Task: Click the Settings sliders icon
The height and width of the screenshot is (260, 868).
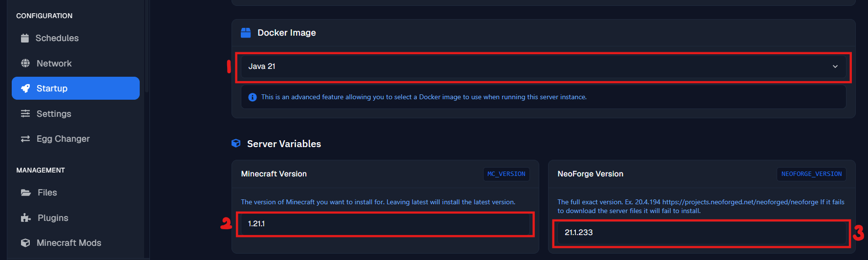Action: coord(25,114)
